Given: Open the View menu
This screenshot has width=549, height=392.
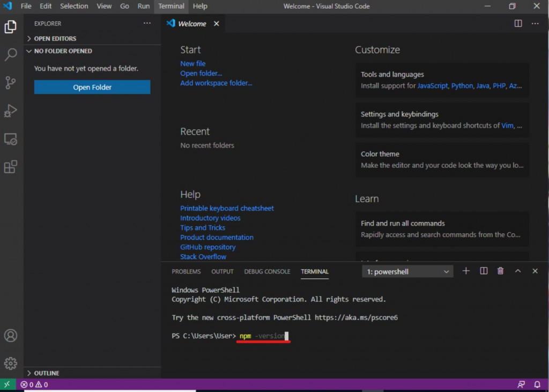Looking at the screenshot, I should coord(104,6).
